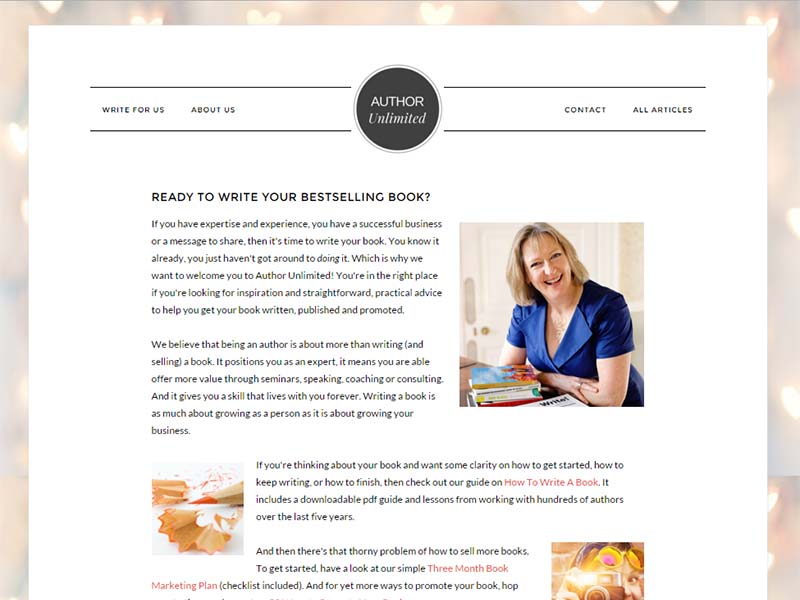Click the first paragraph about expertise
The height and width of the screenshot is (600, 800).
point(297,267)
